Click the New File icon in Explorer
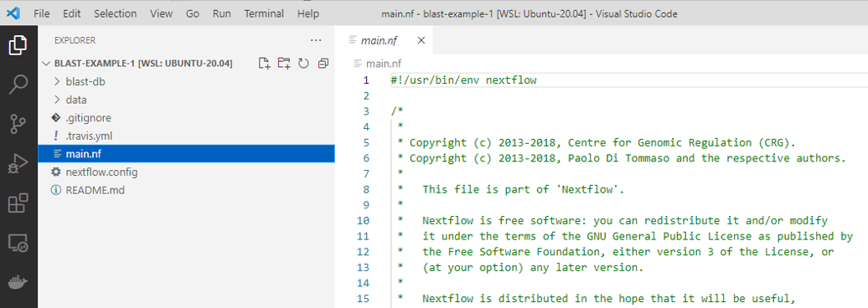 pos(265,64)
